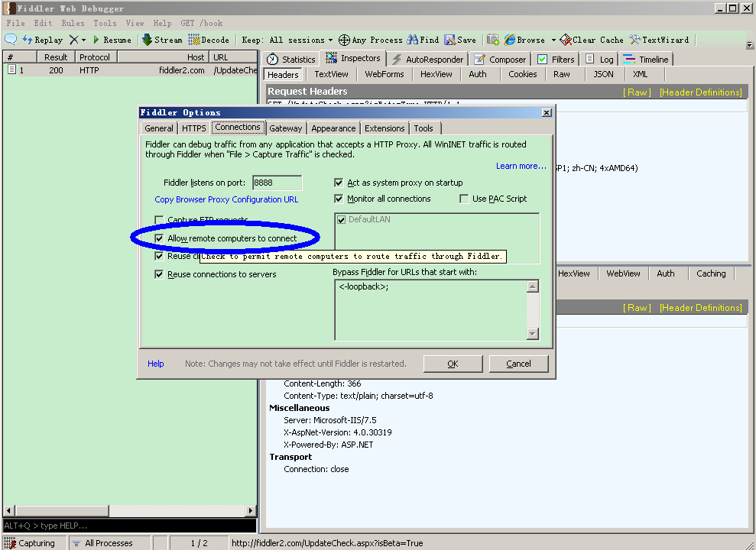
Task: Switch to the Gateway options tab
Action: click(x=285, y=128)
